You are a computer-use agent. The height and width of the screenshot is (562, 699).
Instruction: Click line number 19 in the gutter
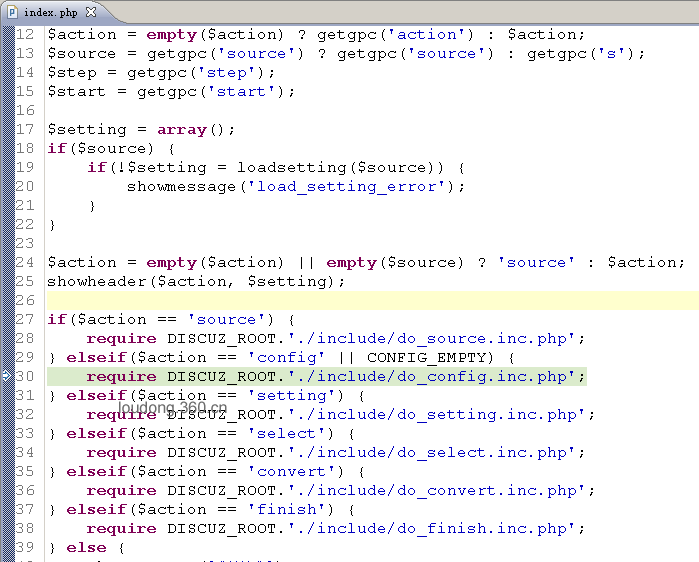coord(25,167)
